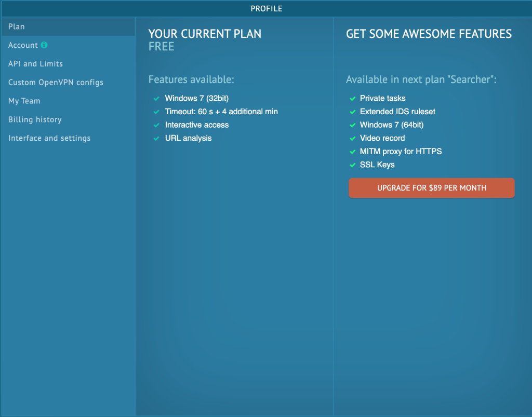Click the info icon next to Account
This screenshot has width=532, height=417.
(x=44, y=45)
